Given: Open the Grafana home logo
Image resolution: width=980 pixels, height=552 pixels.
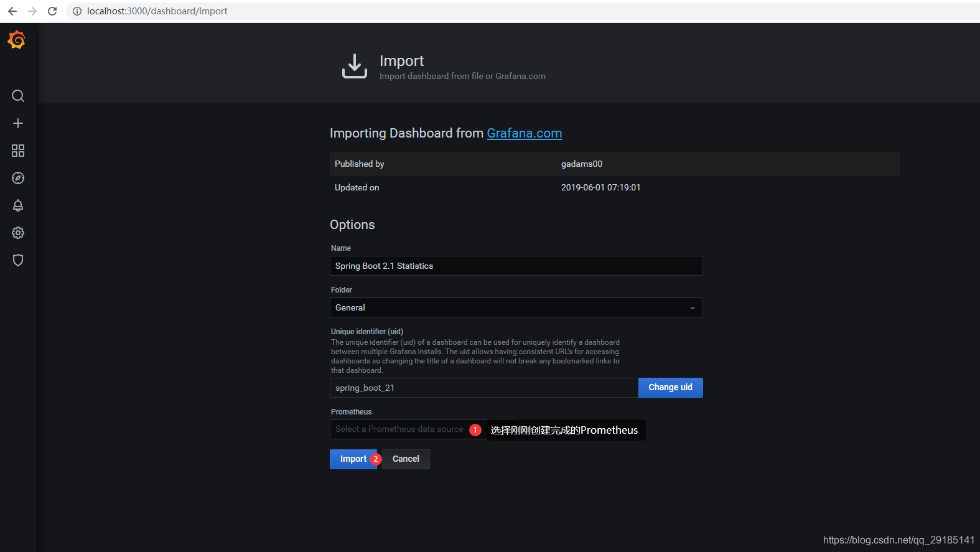Looking at the screenshot, I should click(x=17, y=40).
